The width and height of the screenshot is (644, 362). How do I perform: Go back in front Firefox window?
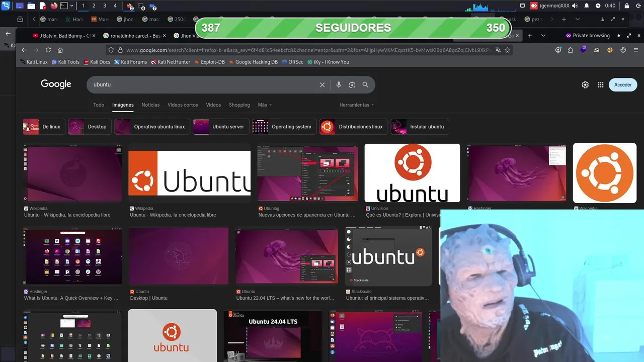(x=23, y=50)
